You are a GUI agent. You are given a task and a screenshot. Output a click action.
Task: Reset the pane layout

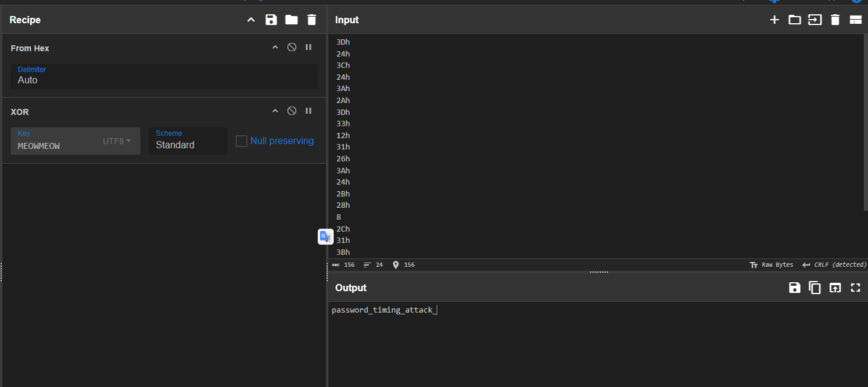(856, 20)
